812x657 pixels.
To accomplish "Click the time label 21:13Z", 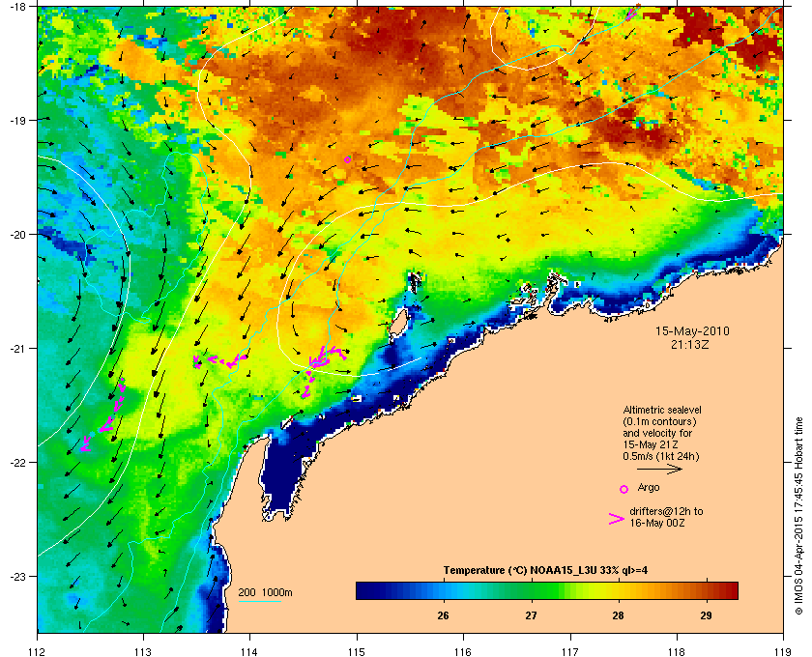I will pyautogui.click(x=692, y=344).
